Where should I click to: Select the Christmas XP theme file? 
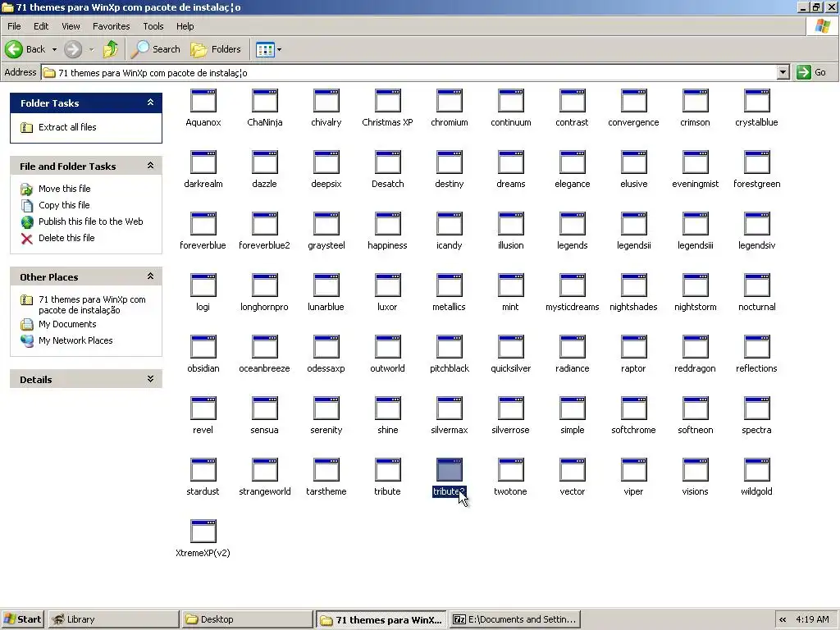[x=387, y=108]
